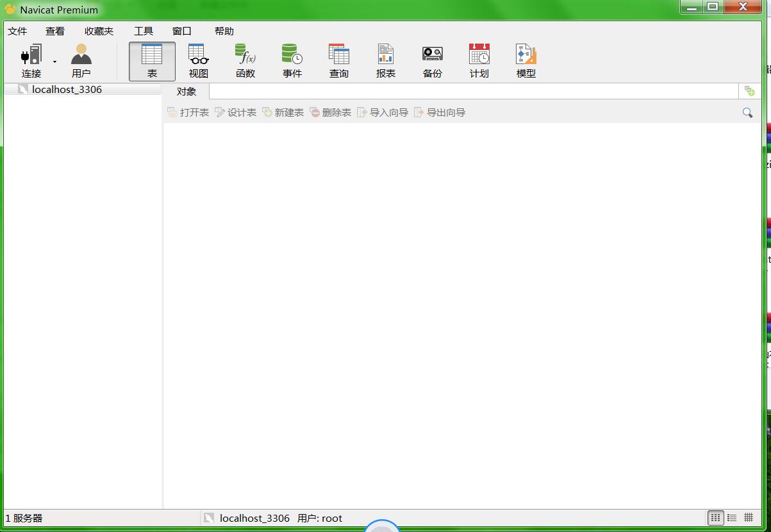Toggle icon view mode in status bar
Screen dimensions: 771x532
pyautogui.click(x=715, y=518)
